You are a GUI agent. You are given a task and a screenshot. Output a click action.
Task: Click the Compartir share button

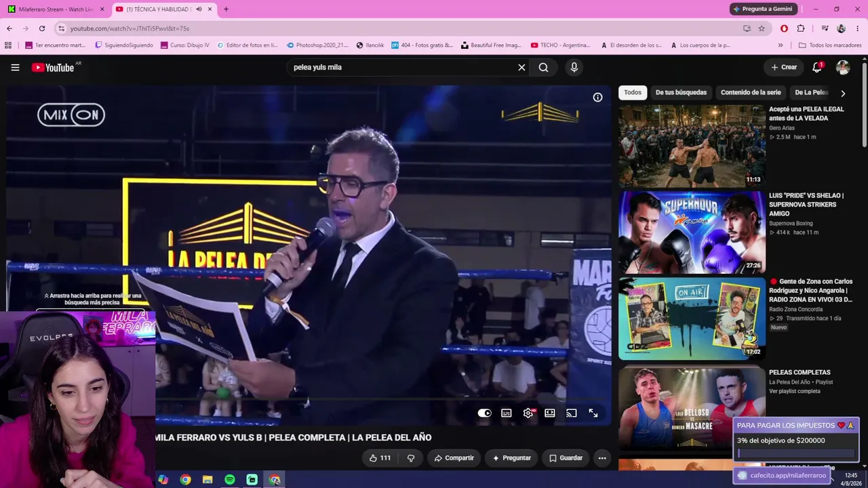pyautogui.click(x=454, y=457)
